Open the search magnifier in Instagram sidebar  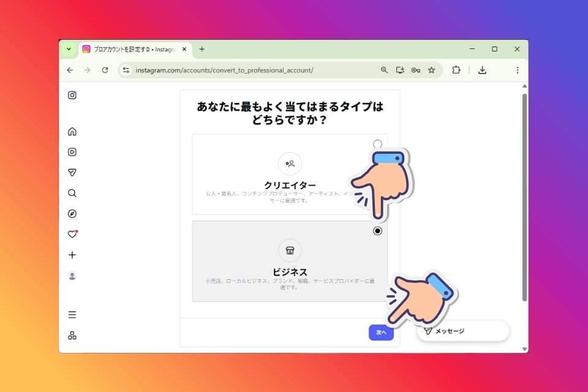(x=72, y=193)
